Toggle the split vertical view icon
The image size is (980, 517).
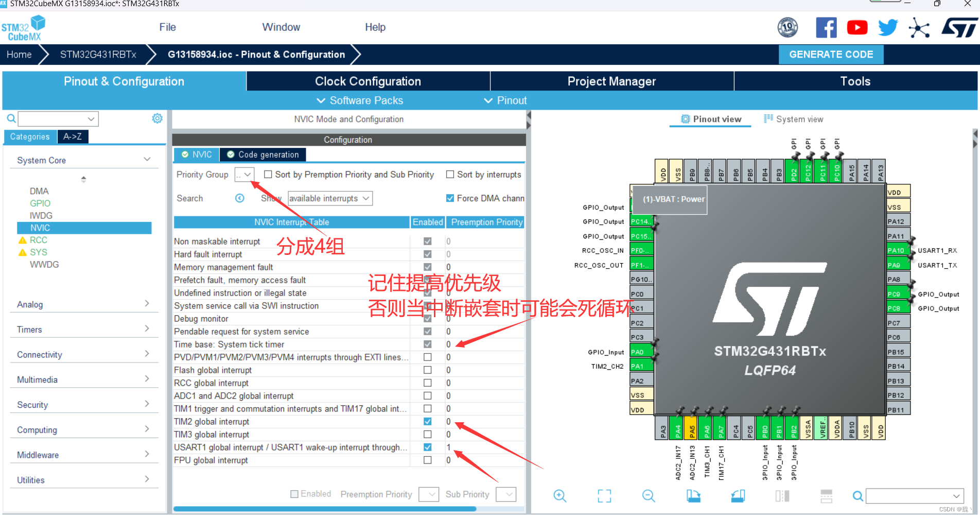click(x=782, y=496)
